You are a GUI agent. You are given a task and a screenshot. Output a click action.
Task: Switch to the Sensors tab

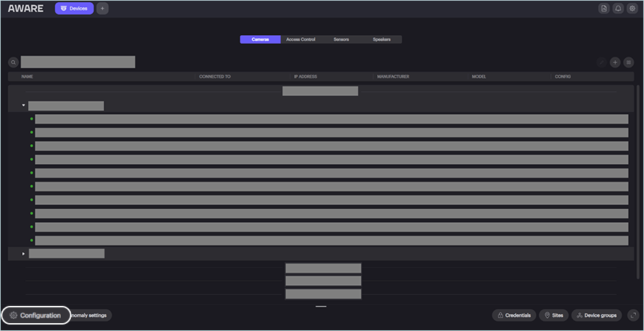pyautogui.click(x=341, y=39)
